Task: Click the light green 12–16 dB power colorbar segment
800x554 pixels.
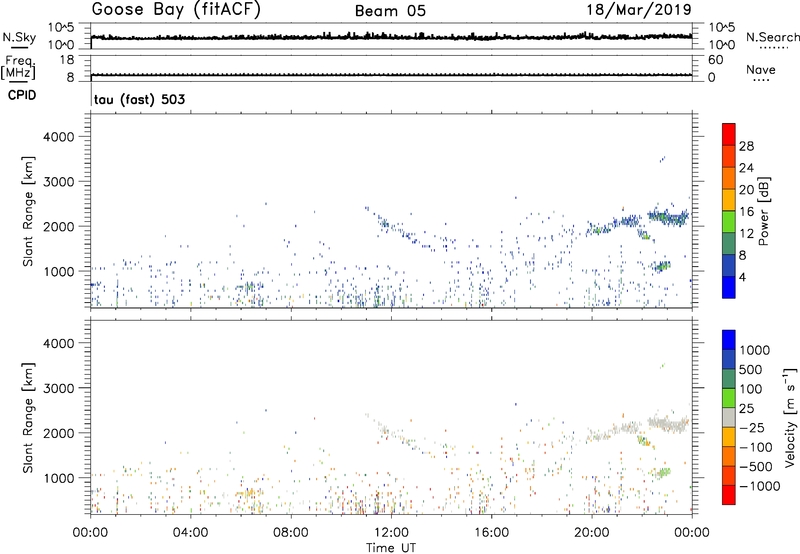Action: tap(729, 221)
